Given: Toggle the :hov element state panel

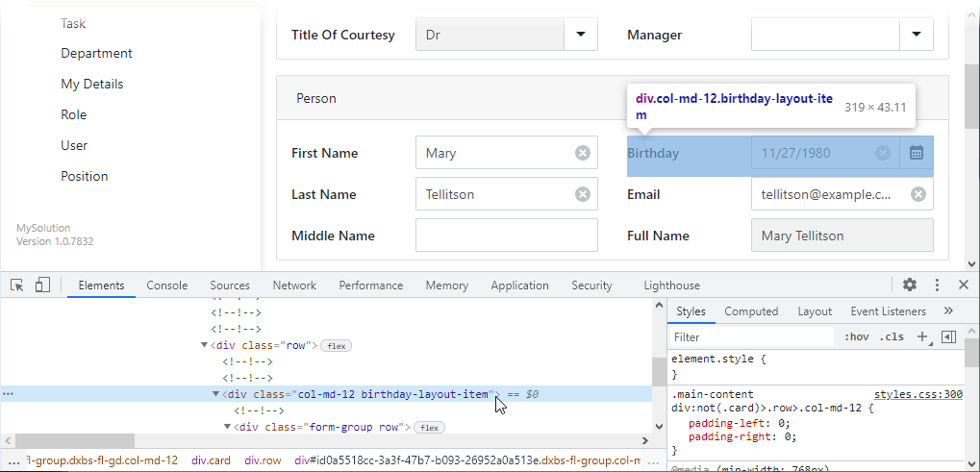Looking at the screenshot, I should pos(856,336).
